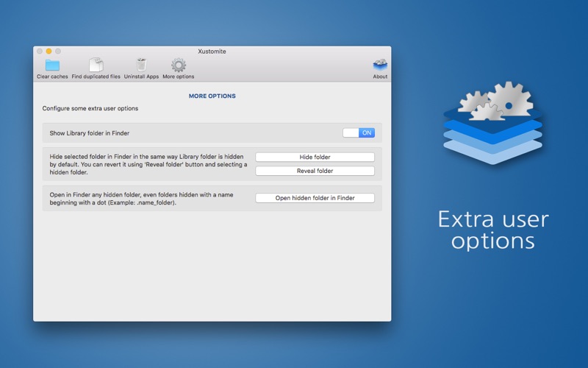Click the Reveal folder button
Screen dimensions: 588x368
click(x=315, y=171)
